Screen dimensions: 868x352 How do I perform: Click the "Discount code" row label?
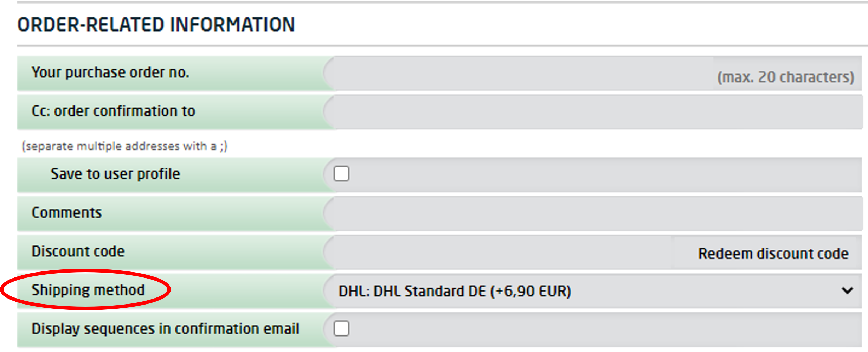point(78,251)
